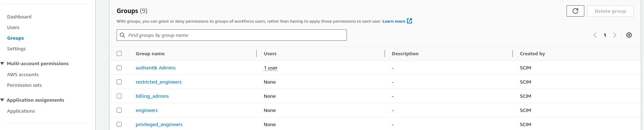
Task: Go to next page arrow
Action: (x=615, y=35)
